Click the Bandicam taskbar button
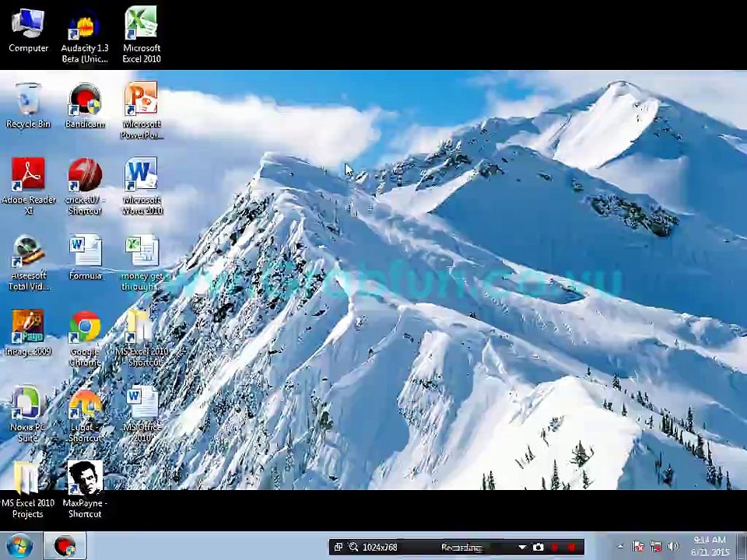The height and width of the screenshot is (560, 747). click(65, 546)
